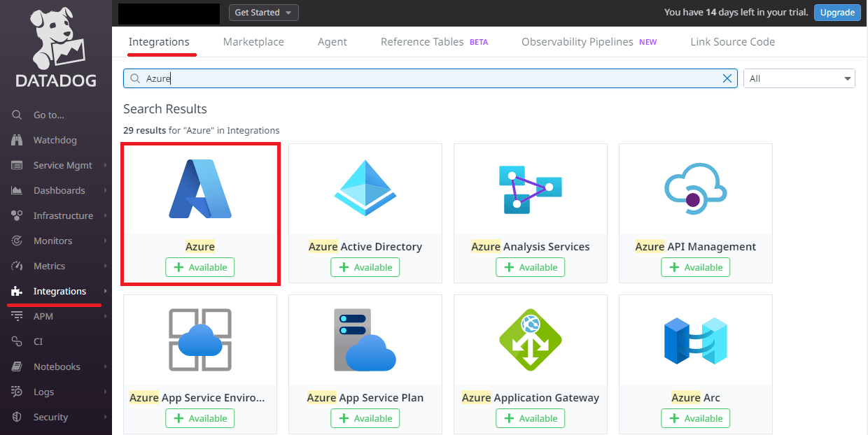The image size is (868, 435).
Task: Click the Azure Analysis Services logo
Action: (x=531, y=189)
